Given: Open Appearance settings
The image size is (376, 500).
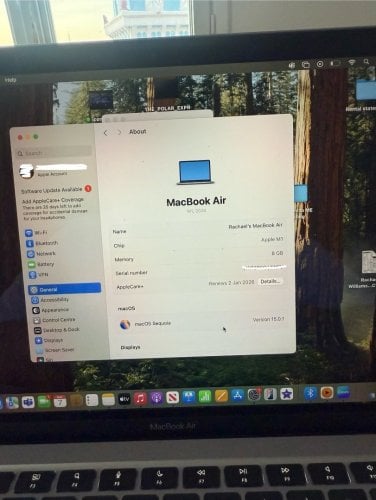Looking at the screenshot, I should click(50, 310).
